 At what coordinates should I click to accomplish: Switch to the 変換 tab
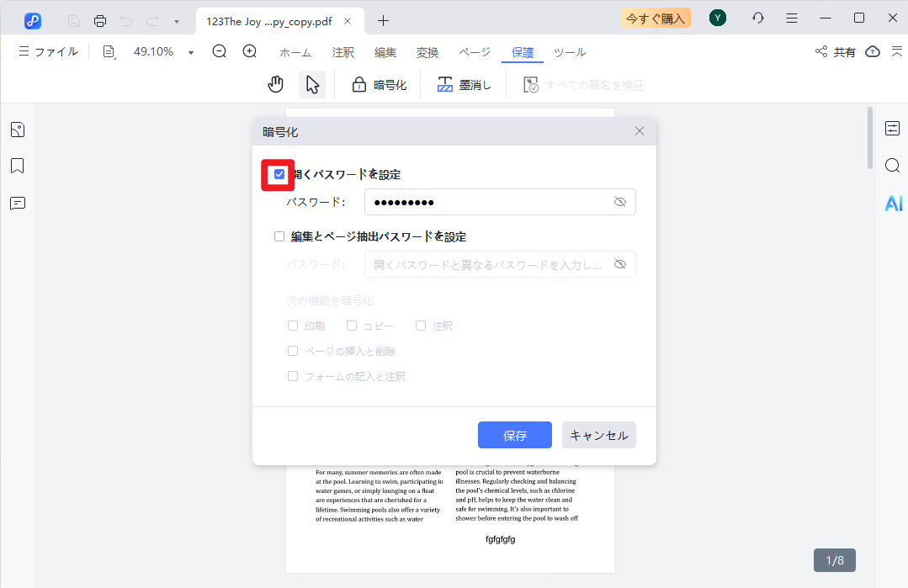point(427,52)
